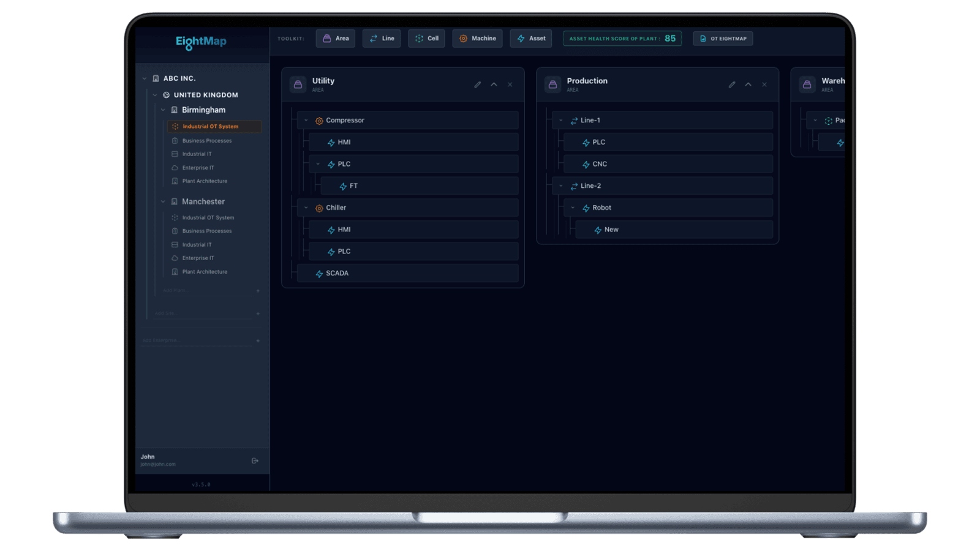Select the Cell tool in toolkit
This screenshot has height=551, width=980.
(426, 39)
